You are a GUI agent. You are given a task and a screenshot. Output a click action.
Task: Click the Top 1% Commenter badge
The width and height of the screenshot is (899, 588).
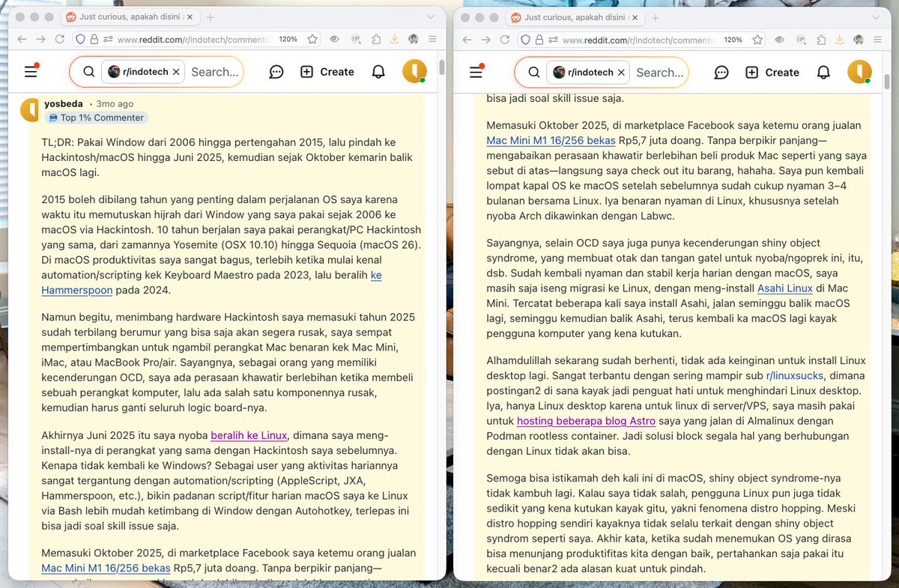tap(96, 118)
